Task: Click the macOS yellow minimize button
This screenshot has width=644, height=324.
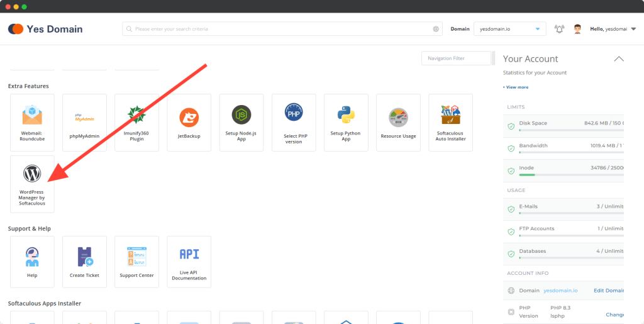Action: [16, 7]
